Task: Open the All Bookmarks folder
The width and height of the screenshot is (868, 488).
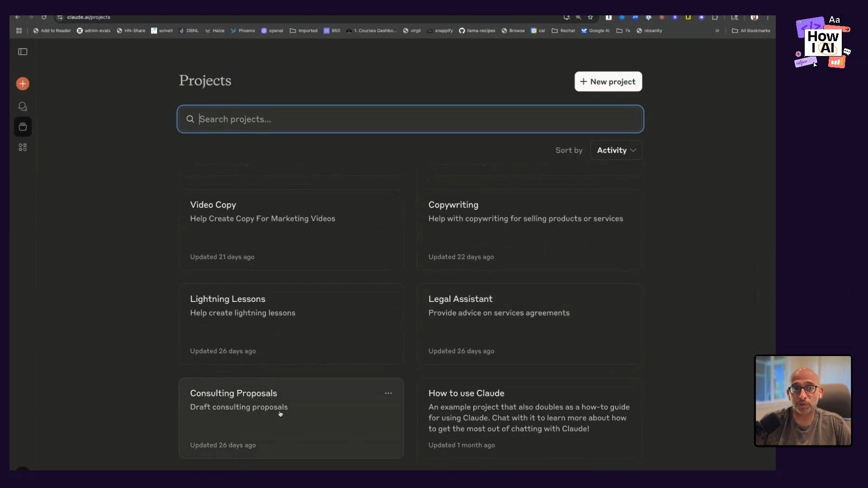Action: coord(751,31)
